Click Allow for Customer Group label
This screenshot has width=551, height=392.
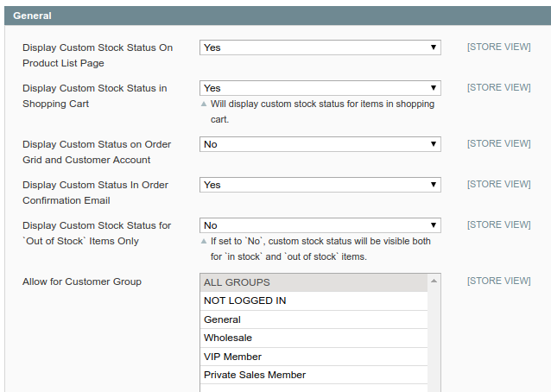point(82,281)
